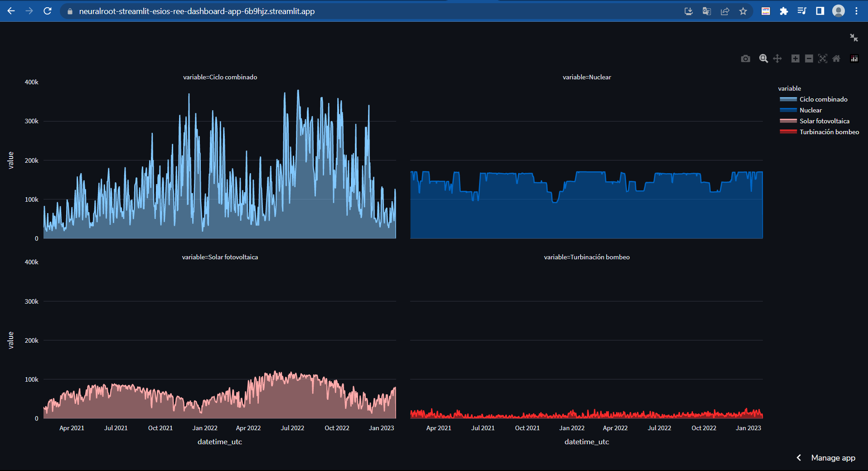This screenshot has width=868, height=471.
Task: Click the address bar URL
Action: [197, 11]
